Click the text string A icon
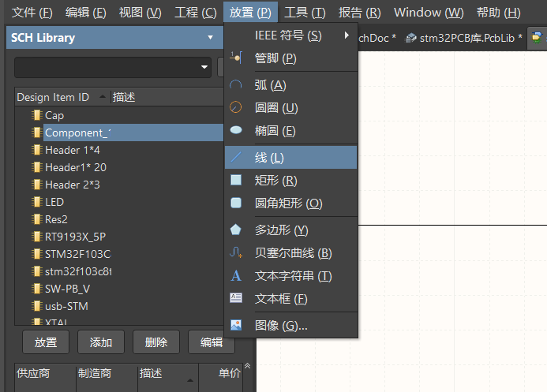This screenshot has width=547, height=392. coord(236,275)
